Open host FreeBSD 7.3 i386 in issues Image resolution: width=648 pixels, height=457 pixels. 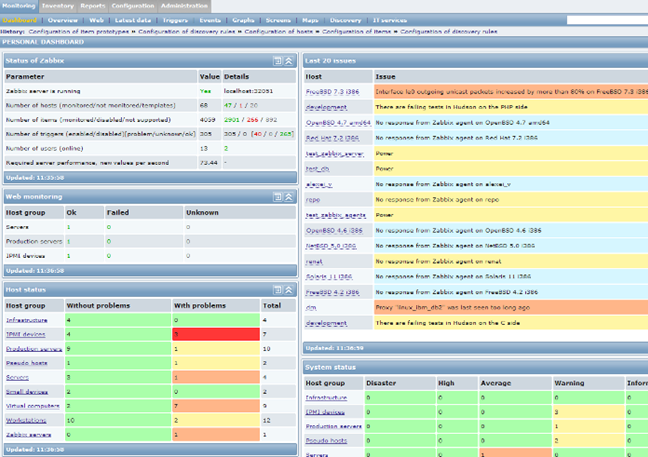[x=332, y=92]
